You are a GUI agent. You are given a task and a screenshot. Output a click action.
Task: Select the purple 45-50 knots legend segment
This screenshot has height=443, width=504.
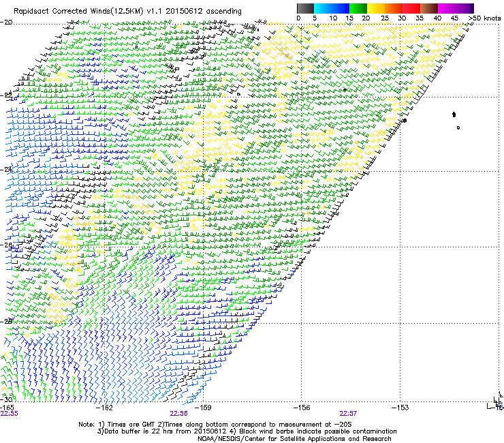[x=464, y=8]
